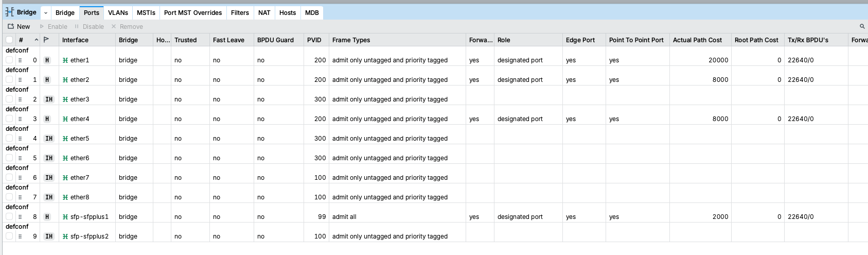The width and height of the screenshot is (868, 255).
Task: Click the sfp-sfpplus1 interface icon
Action: click(65, 217)
